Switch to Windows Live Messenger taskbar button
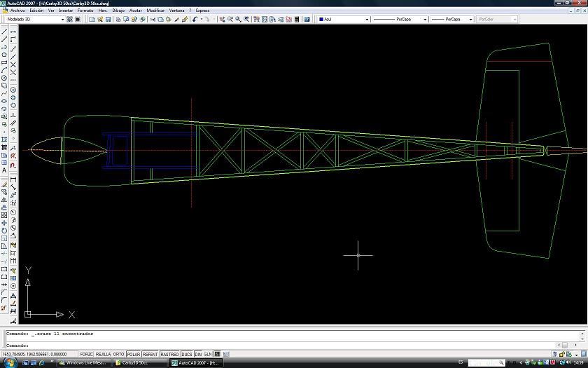This screenshot has height=368, width=588. [84, 363]
